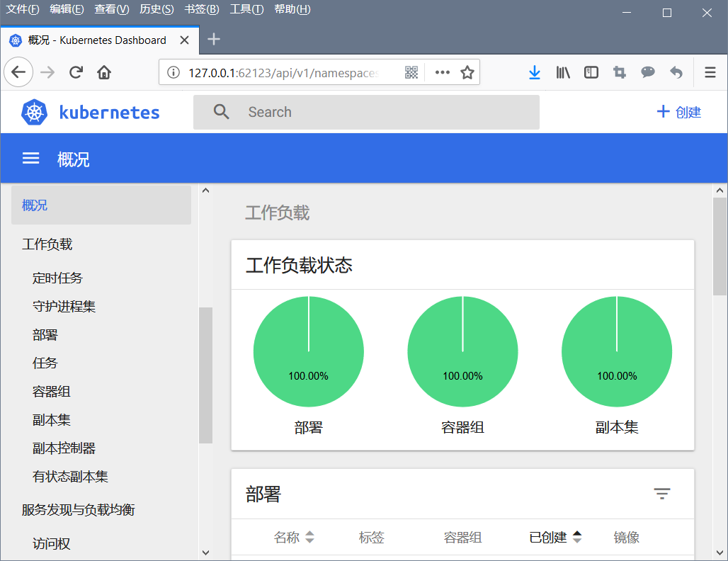Click the 标签 column header

click(x=371, y=538)
